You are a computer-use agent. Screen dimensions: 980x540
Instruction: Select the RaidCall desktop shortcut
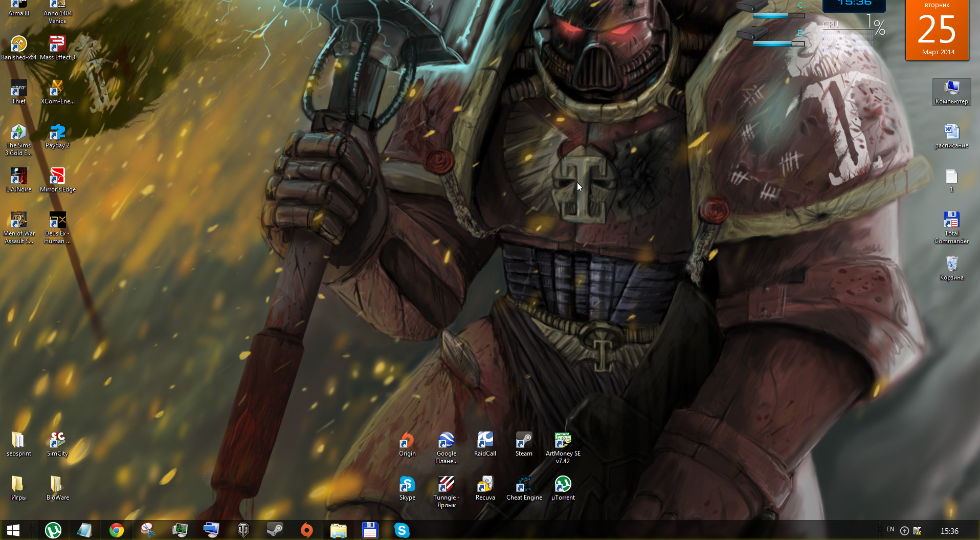[x=485, y=445]
